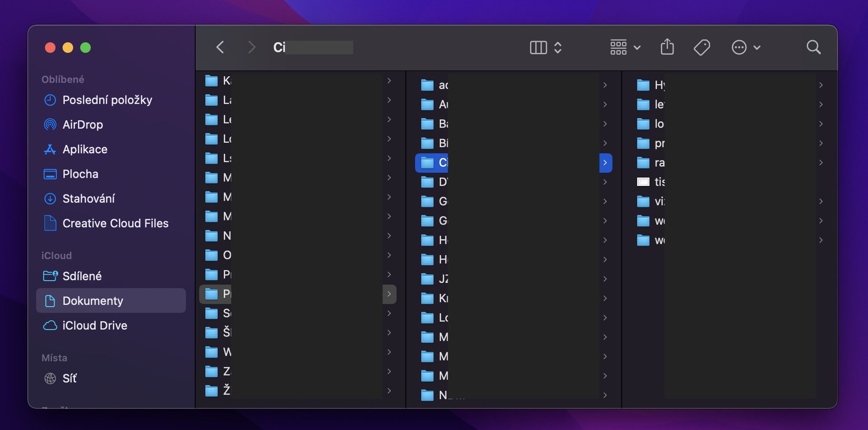The image size is (868, 430).
Task: Open the column view switcher control
Action: 545,47
